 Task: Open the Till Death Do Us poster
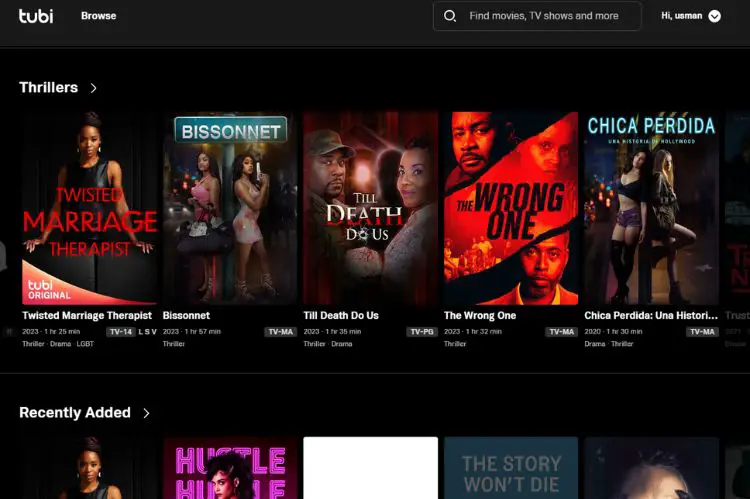pos(371,208)
